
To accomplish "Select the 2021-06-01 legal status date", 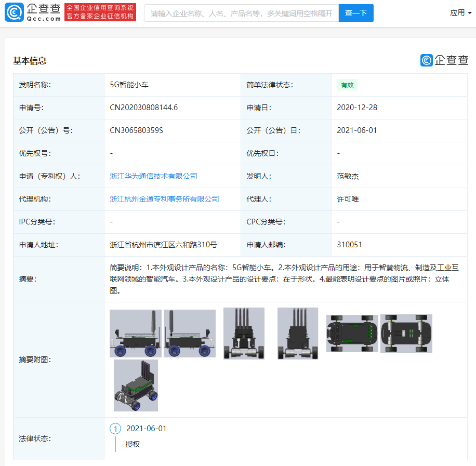I will click(x=147, y=429).
